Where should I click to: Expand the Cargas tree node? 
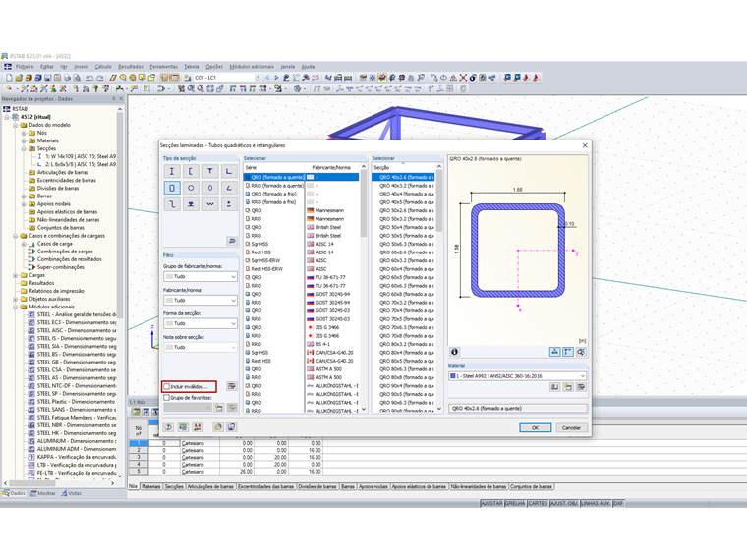point(16,275)
